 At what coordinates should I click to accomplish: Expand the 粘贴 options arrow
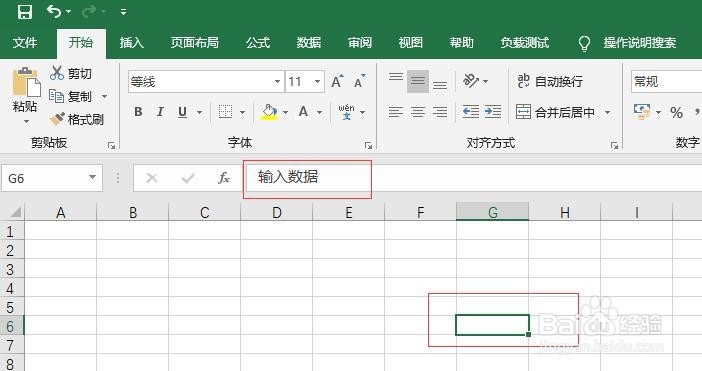(x=26, y=121)
